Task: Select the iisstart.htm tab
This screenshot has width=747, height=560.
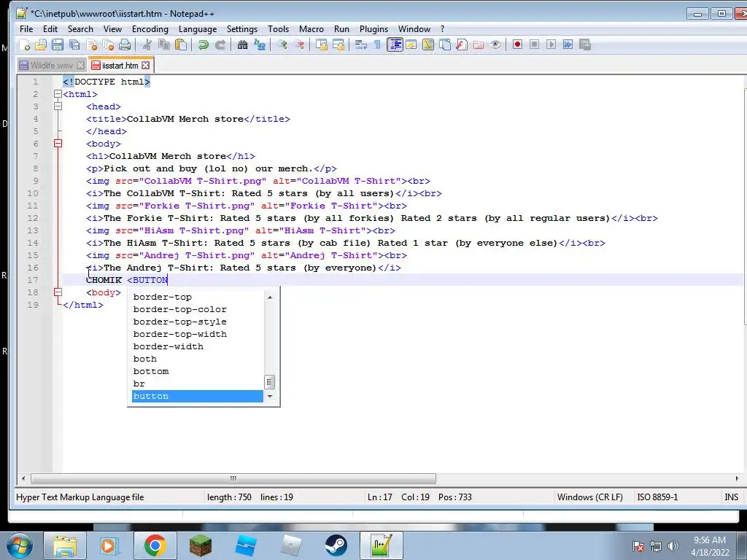Action: pyautogui.click(x=120, y=65)
